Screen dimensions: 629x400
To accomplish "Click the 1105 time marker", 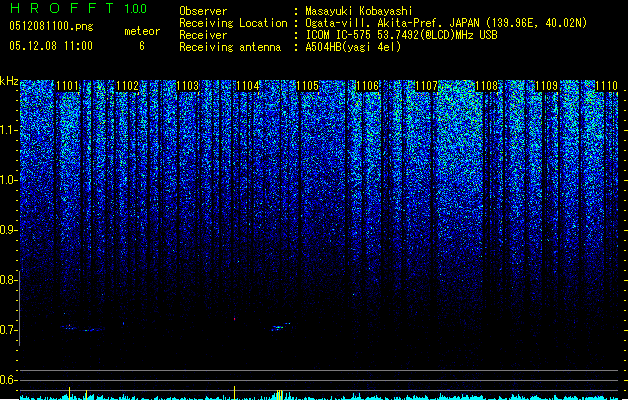I will pyautogui.click(x=307, y=86).
